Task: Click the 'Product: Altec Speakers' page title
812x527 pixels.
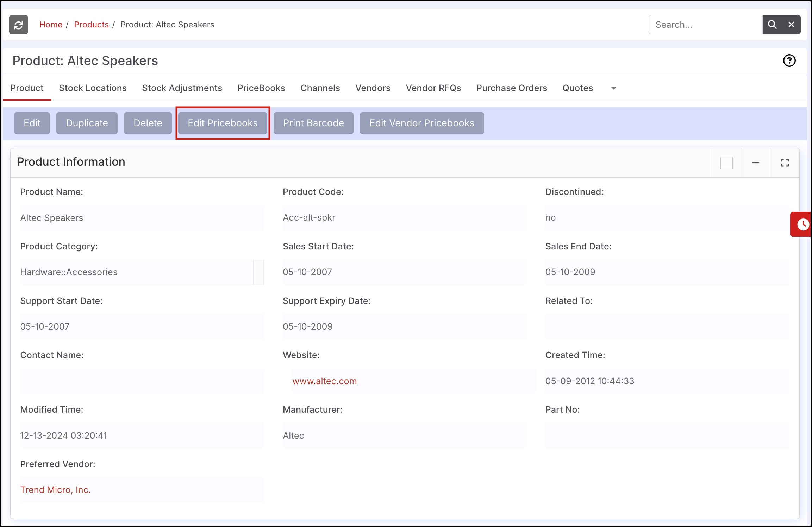Action: click(85, 61)
